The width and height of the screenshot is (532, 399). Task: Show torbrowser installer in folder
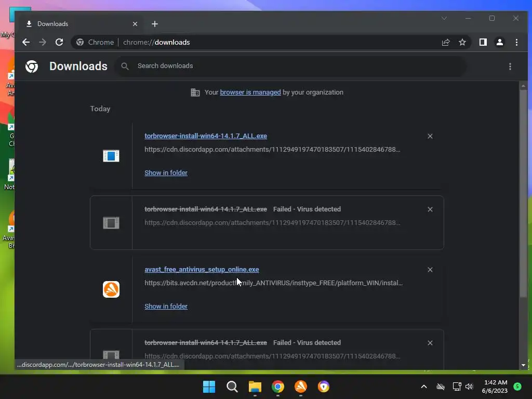click(x=166, y=172)
